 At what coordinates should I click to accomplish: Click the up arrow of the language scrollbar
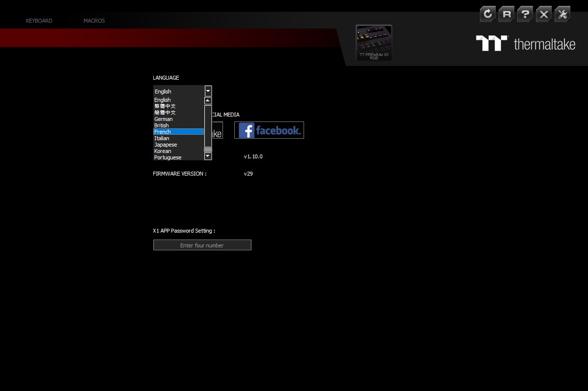pos(207,100)
